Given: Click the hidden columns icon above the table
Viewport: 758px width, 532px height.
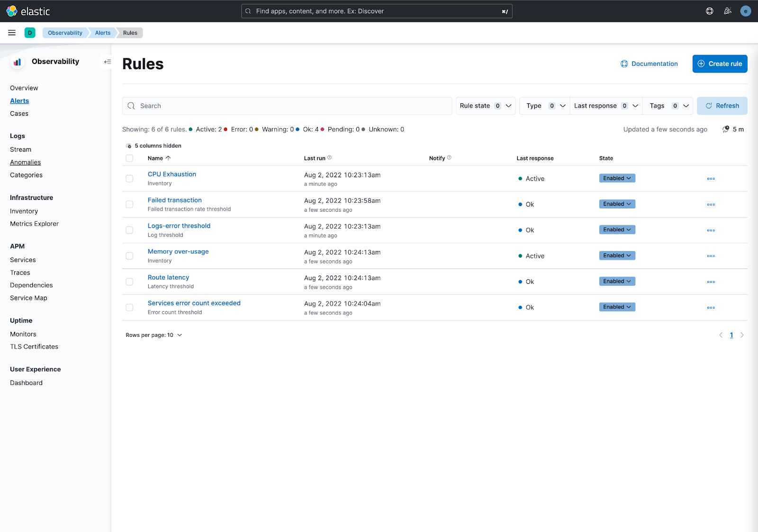Looking at the screenshot, I should [129, 145].
